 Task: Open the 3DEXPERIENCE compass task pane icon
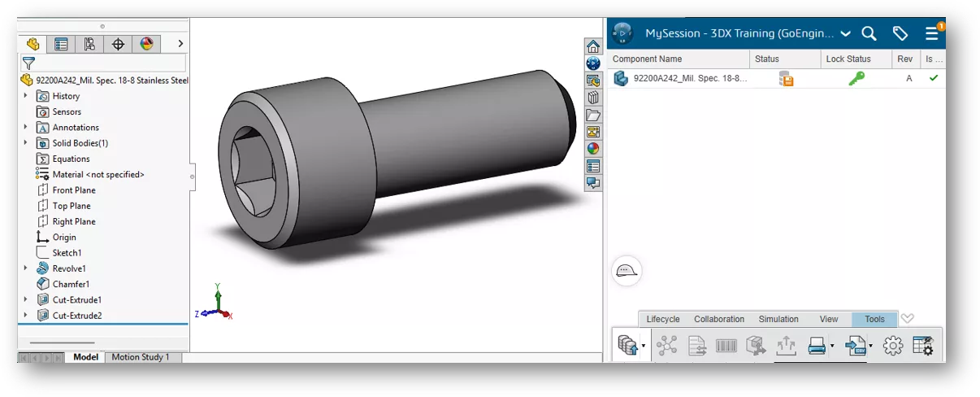pos(593,63)
